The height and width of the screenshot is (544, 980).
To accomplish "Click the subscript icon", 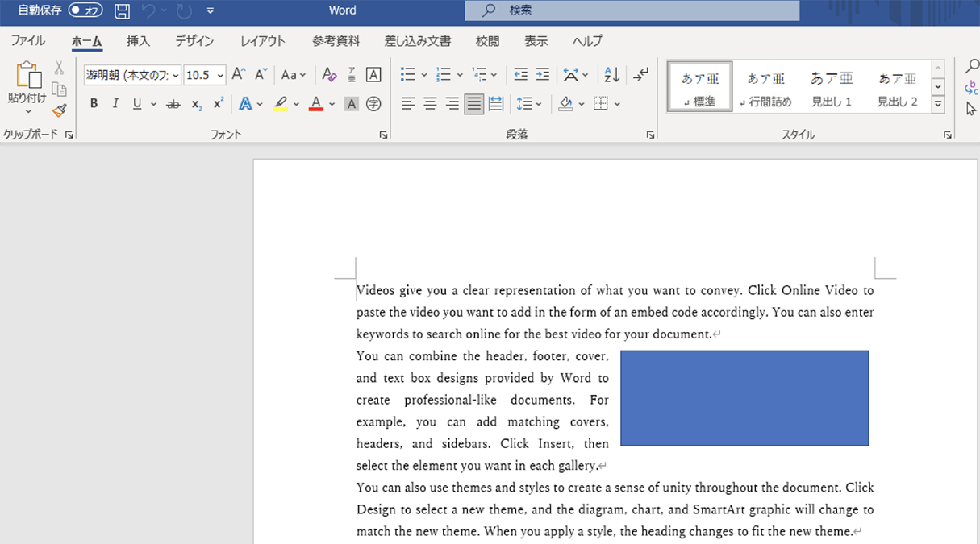I will 196,104.
